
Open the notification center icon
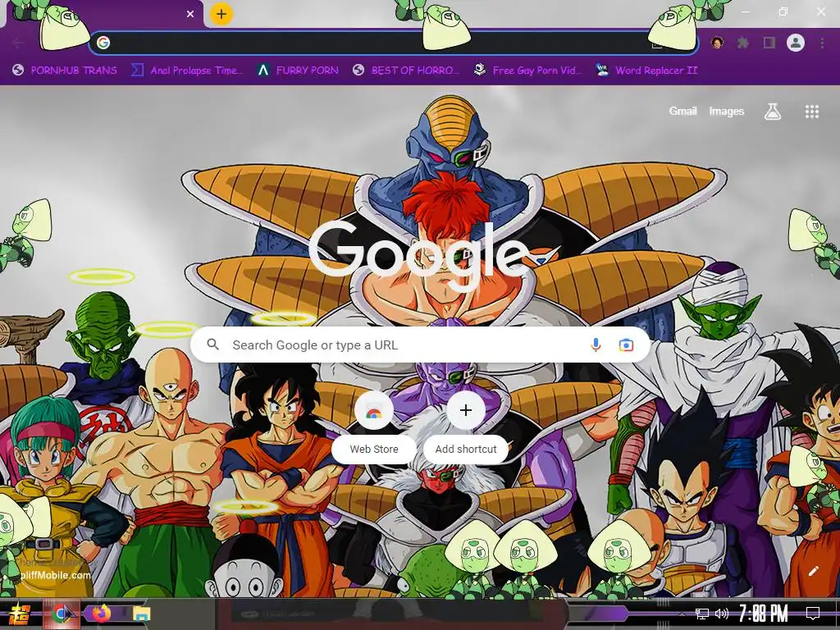813,614
